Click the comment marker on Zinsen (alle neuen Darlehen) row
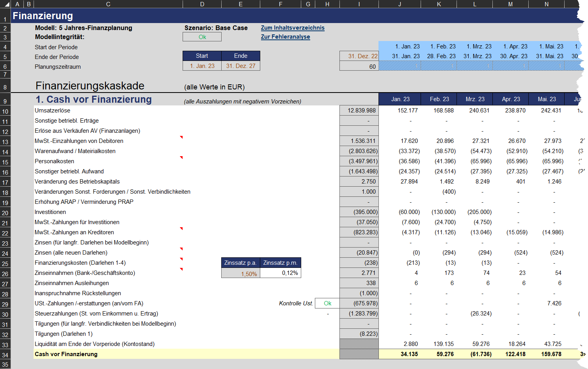This screenshot has height=369, width=588. (x=181, y=249)
